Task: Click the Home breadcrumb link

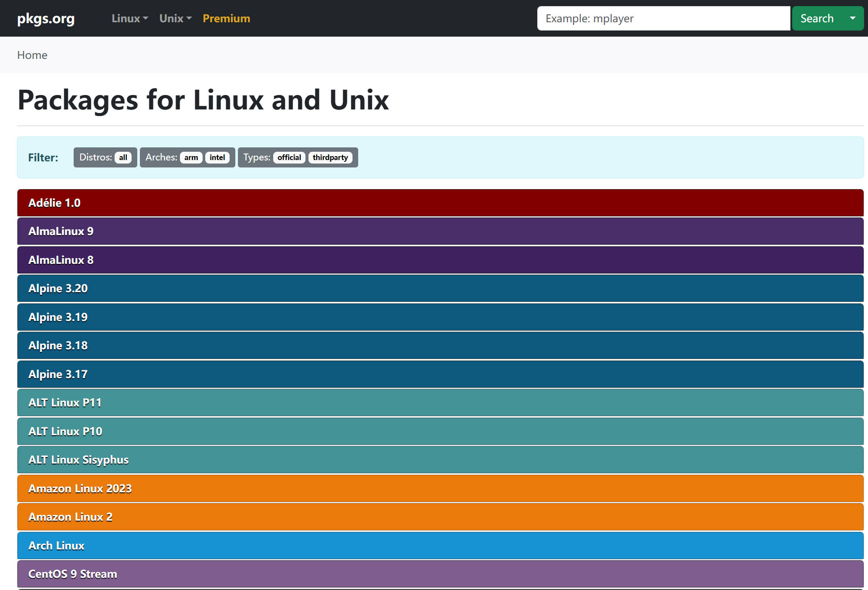Action: click(32, 55)
